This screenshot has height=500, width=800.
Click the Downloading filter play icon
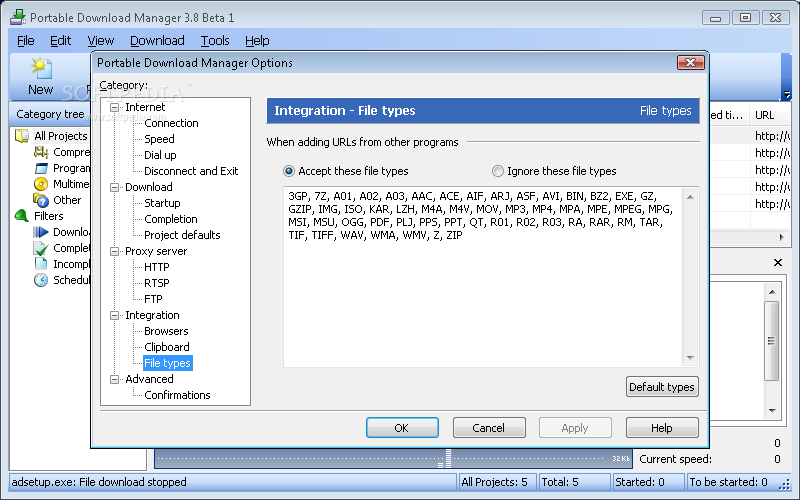click(x=41, y=232)
